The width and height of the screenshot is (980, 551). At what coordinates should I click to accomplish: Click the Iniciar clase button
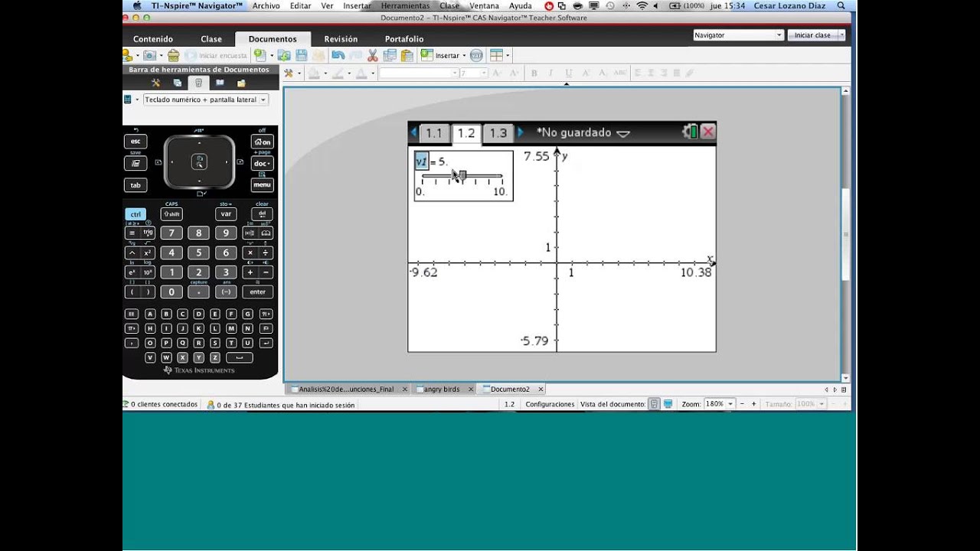[812, 35]
